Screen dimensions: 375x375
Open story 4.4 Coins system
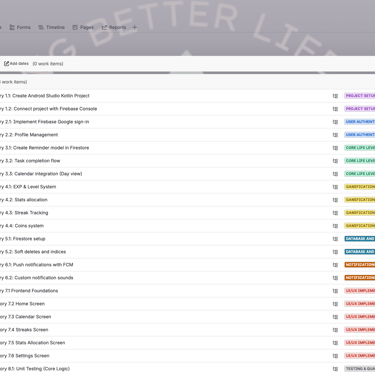click(22, 226)
